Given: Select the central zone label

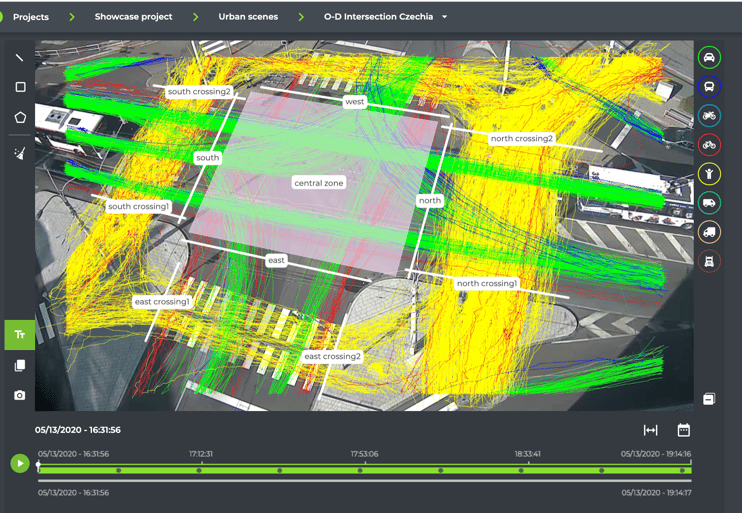Looking at the screenshot, I should click(318, 183).
